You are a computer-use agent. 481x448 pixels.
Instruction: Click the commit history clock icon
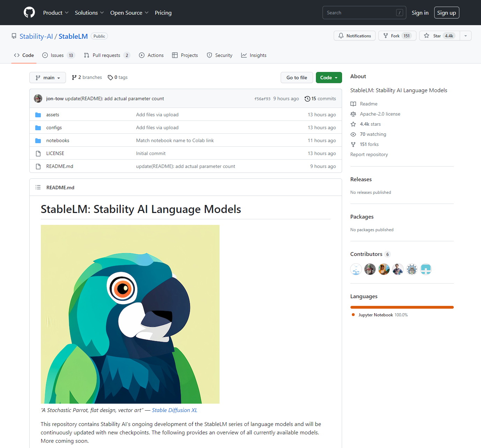307,99
